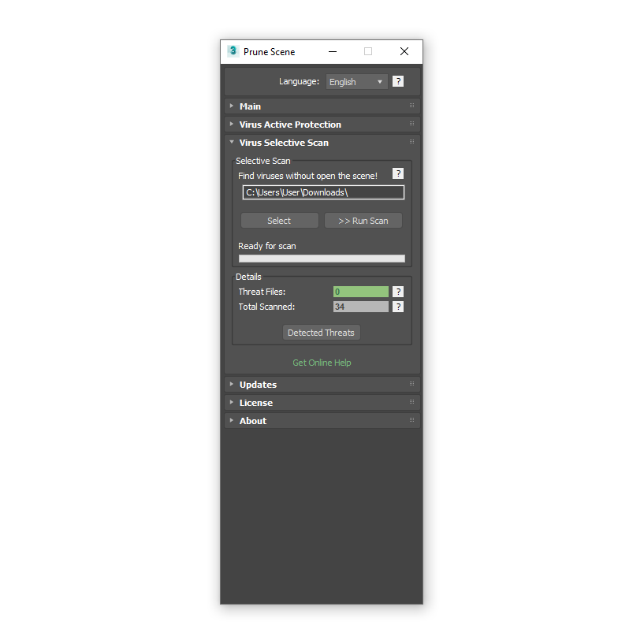Click the Total Scanned value field

(360, 307)
